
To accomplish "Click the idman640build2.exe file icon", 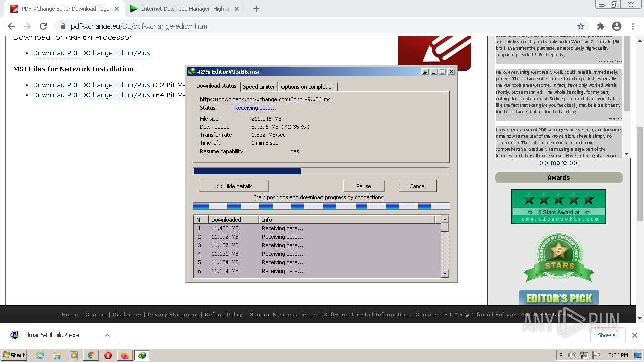I will coord(14,335).
